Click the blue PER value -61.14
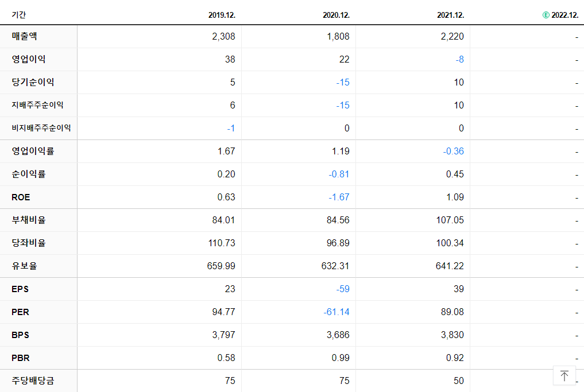584x392 pixels. 337,312
